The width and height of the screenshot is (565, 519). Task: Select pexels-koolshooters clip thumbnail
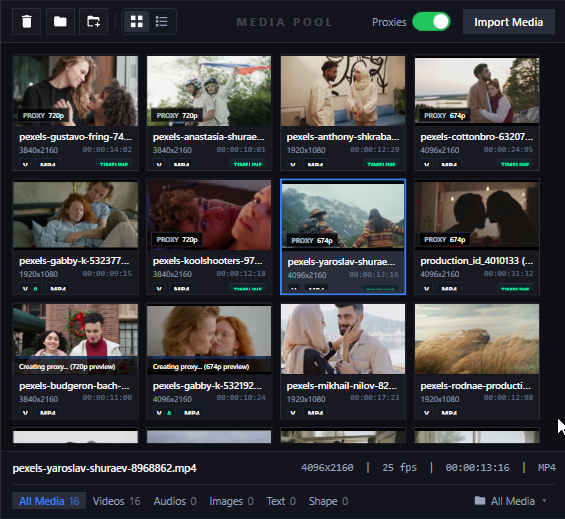click(209, 215)
